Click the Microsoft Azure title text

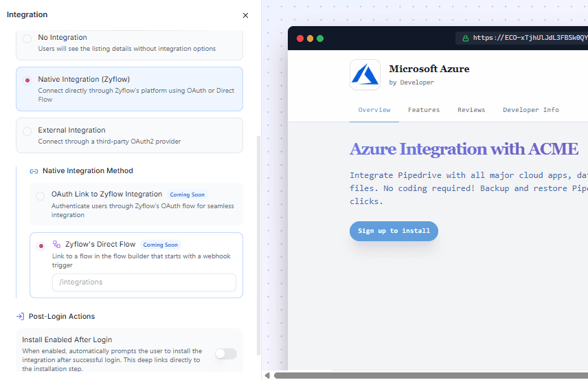(x=429, y=69)
